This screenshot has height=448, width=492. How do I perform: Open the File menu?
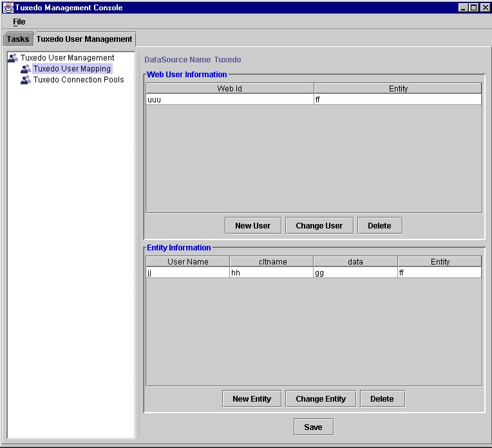(x=19, y=22)
